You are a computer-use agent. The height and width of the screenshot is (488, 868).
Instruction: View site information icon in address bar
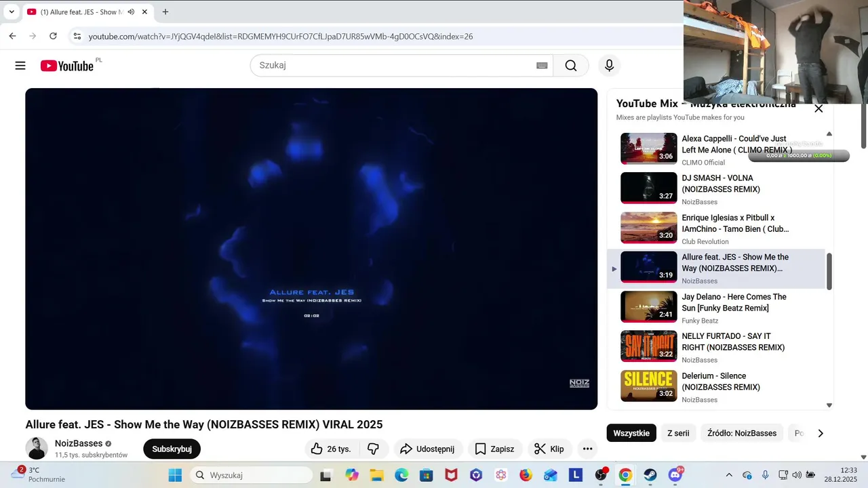pyautogui.click(x=77, y=36)
